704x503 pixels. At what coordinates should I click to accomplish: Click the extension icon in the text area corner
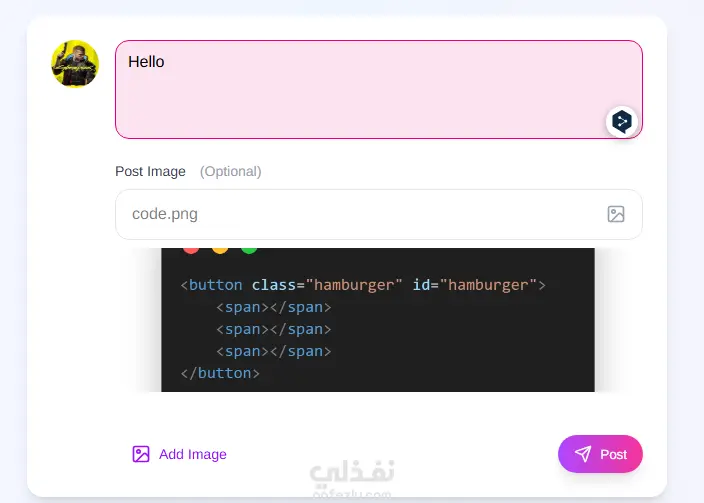tap(622, 122)
